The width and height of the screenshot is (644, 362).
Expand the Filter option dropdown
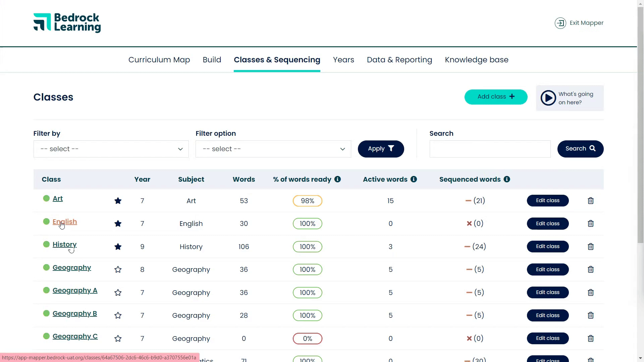click(x=273, y=149)
